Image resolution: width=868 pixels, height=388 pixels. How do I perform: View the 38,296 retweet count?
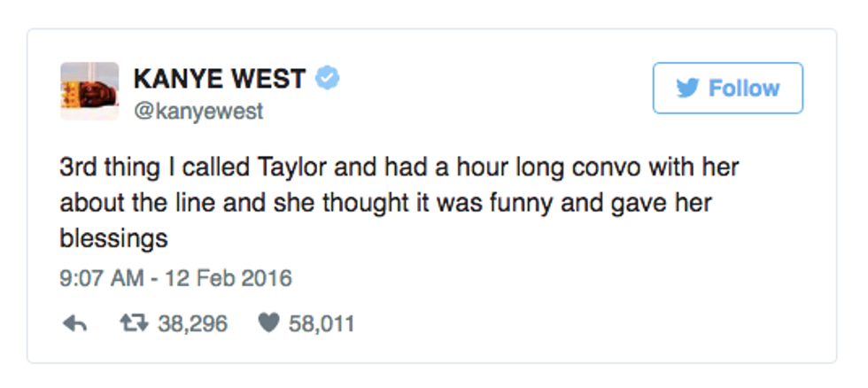(x=192, y=324)
